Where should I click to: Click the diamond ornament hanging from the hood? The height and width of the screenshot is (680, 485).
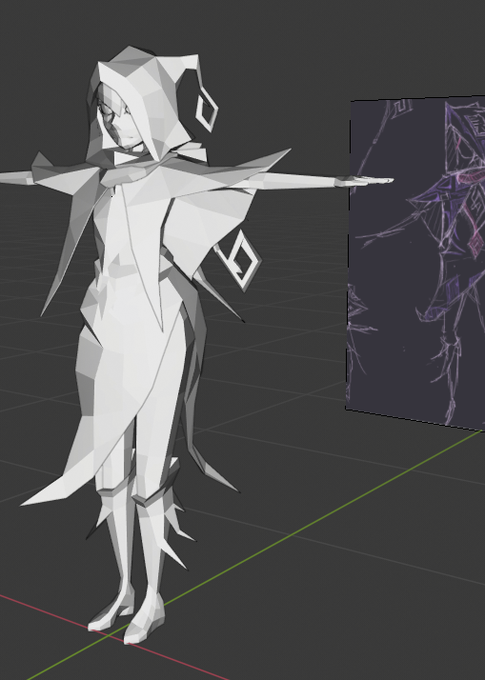207,110
